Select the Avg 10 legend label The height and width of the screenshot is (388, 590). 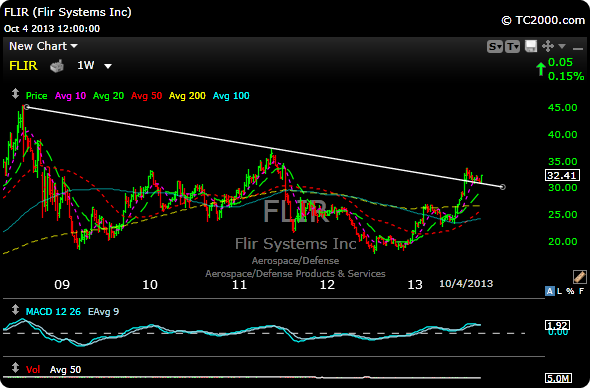(x=70, y=96)
